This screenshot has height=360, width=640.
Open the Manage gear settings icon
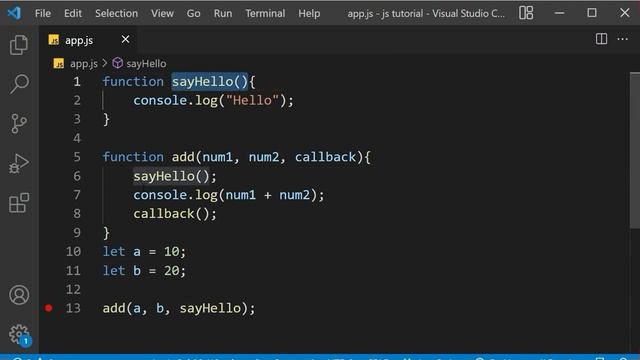pyautogui.click(x=19, y=334)
